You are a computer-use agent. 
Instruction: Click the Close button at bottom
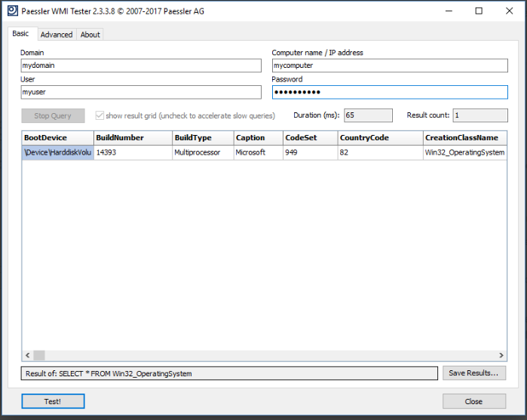click(474, 401)
